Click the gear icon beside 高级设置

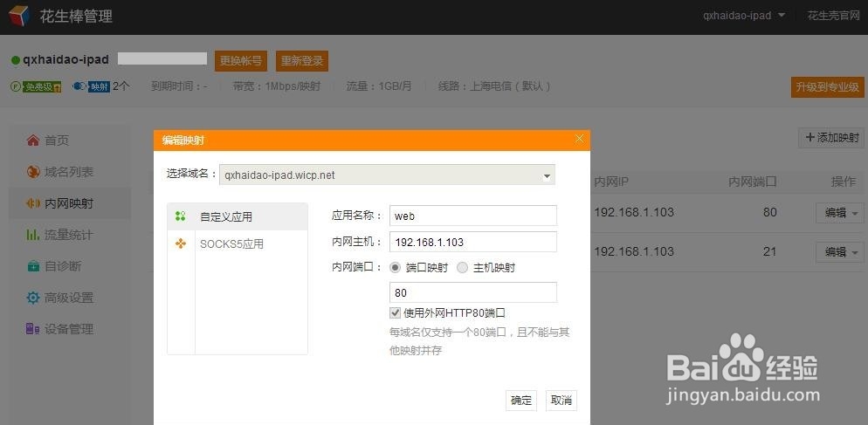pyautogui.click(x=33, y=298)
